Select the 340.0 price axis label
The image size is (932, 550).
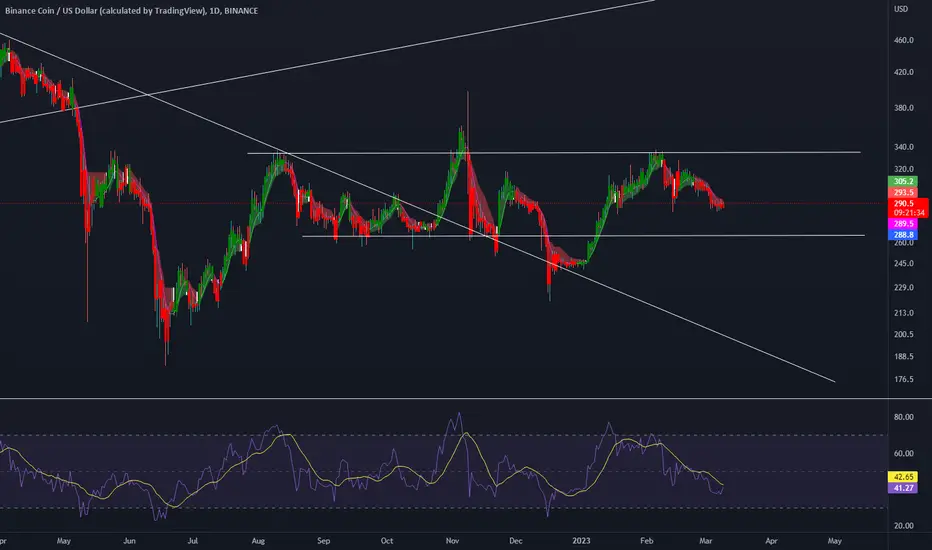tap(903, 147)
